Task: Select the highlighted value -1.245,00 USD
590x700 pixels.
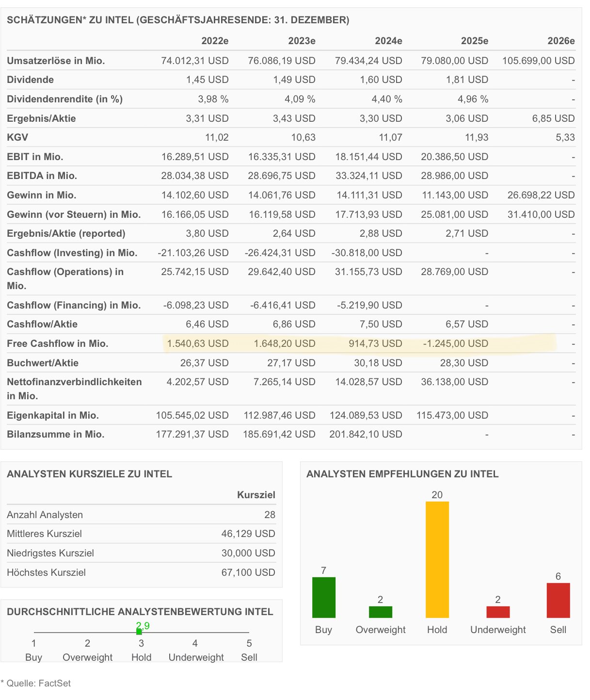Action: (456, 343)
